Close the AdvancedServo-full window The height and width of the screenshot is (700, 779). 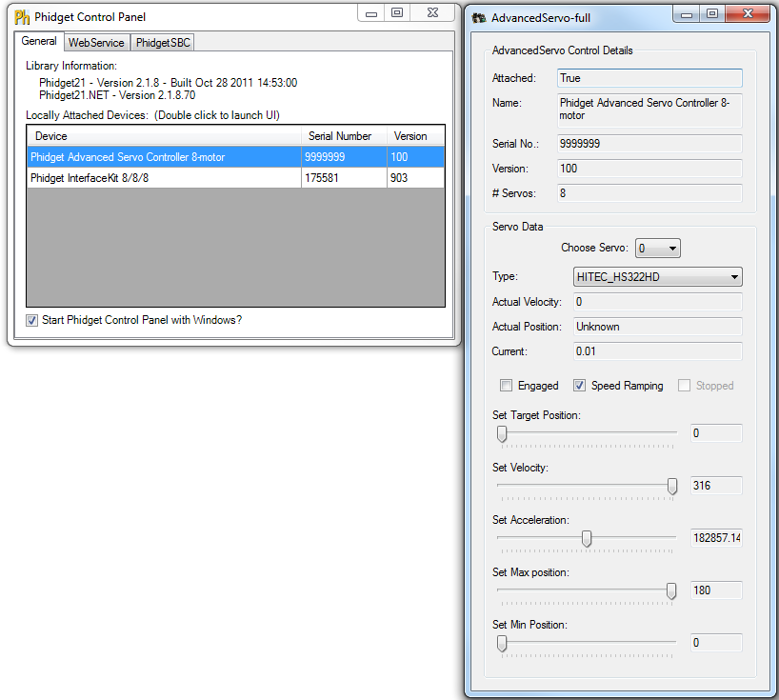pos(748,14)
